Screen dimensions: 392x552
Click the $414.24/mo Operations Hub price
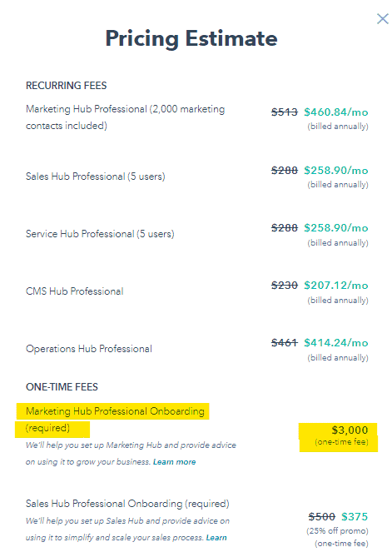(x=336, y=342)
